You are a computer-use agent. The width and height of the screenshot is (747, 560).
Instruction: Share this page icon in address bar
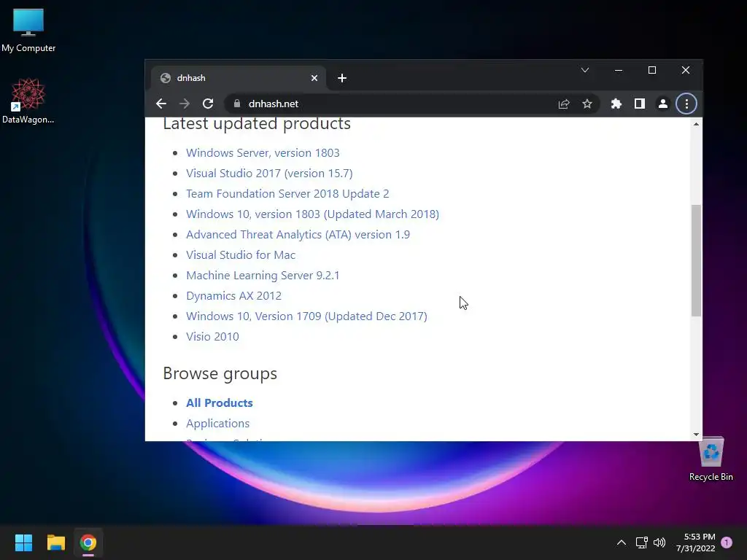point(564,104)
